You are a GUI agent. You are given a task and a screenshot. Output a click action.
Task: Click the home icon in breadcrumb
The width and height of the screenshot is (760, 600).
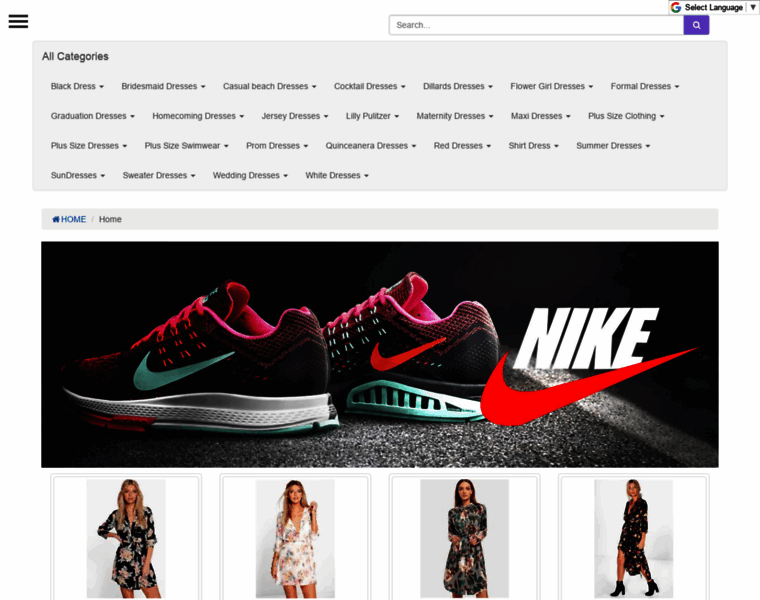click(56, 219)
